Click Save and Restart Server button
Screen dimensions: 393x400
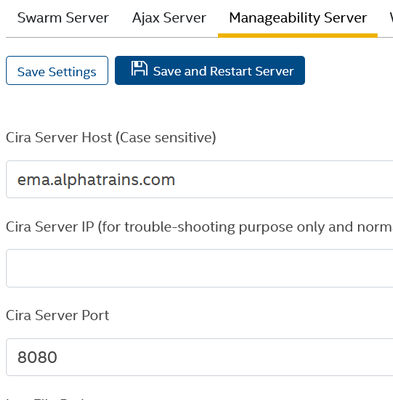tap(210, 70)
